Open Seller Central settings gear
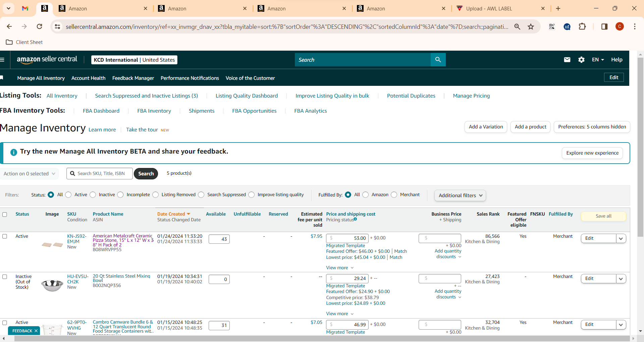The height and width of the screenshot is (342, 644). tap(581, 60)
